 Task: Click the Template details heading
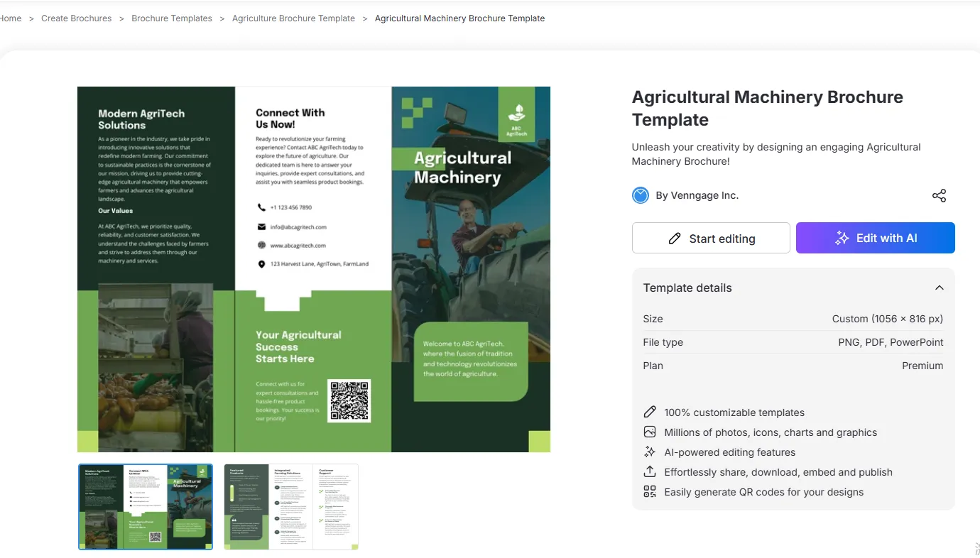[x=687, y=288]
